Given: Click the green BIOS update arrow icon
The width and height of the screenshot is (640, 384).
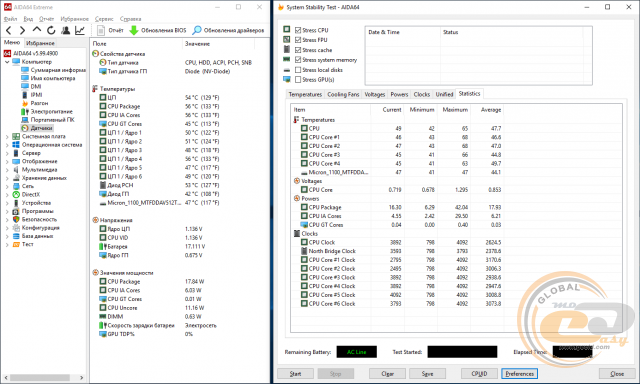Looking at the screenshot, I should (134, 30).
